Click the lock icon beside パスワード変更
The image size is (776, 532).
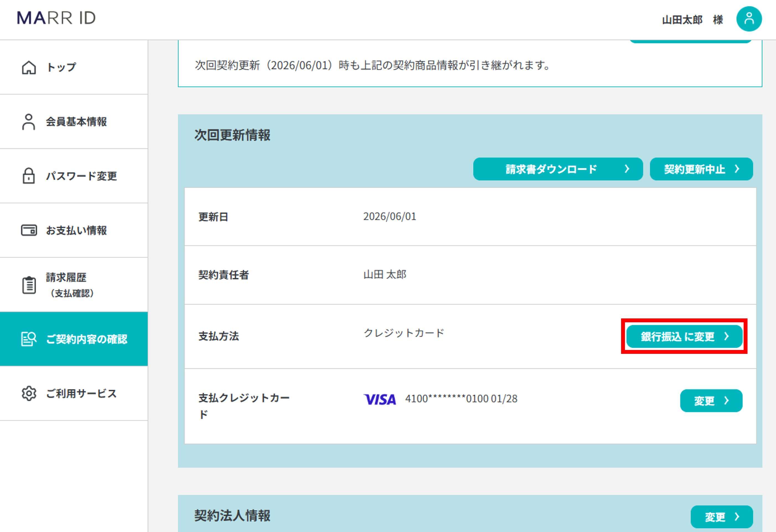(x=29, y=176)
